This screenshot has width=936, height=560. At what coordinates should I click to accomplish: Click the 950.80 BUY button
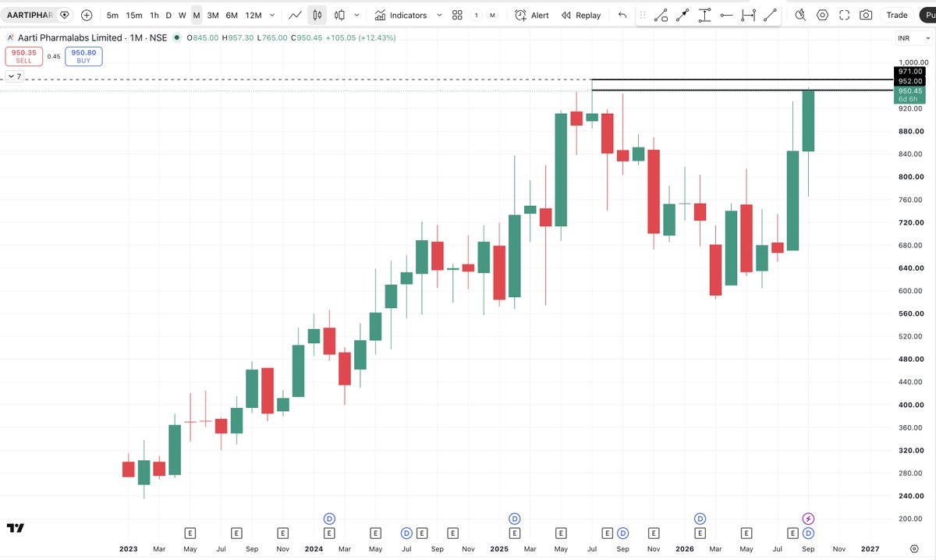point(83,56)
